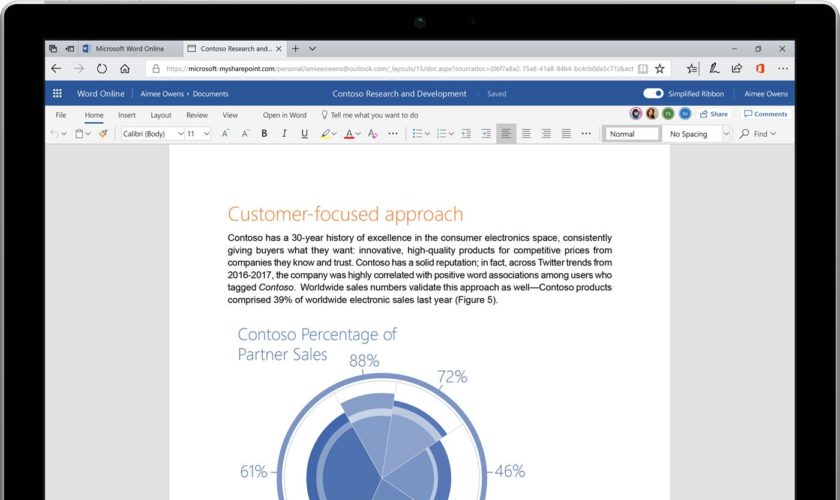Share this page from browser toolbar
The width and height of the screenshot is (840, 500).
pyautogui.click(x=737, y=69)
